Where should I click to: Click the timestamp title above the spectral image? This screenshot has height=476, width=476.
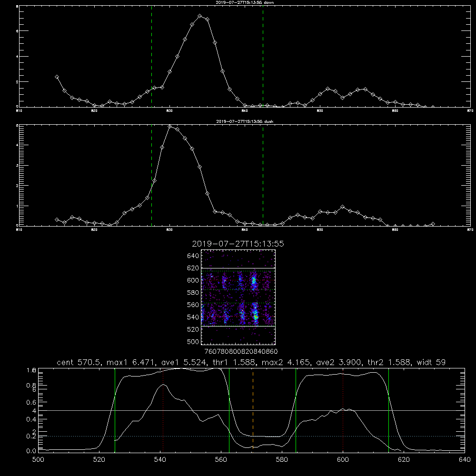pos(238,244)
